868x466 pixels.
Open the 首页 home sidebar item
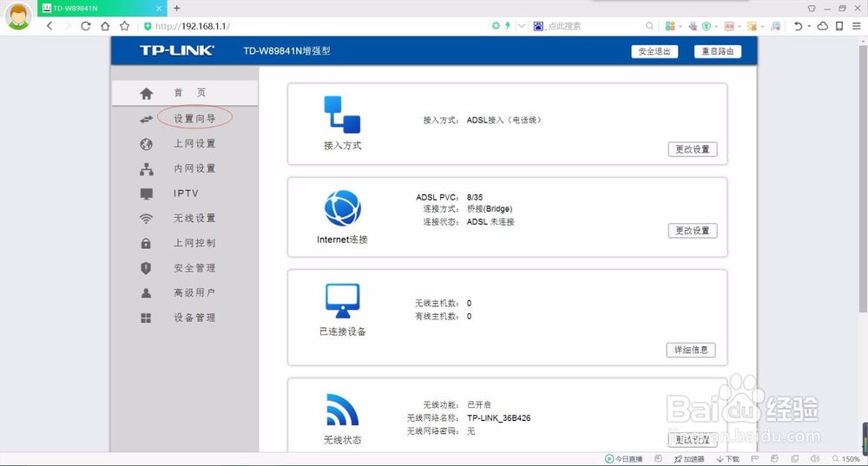point(185,93)
